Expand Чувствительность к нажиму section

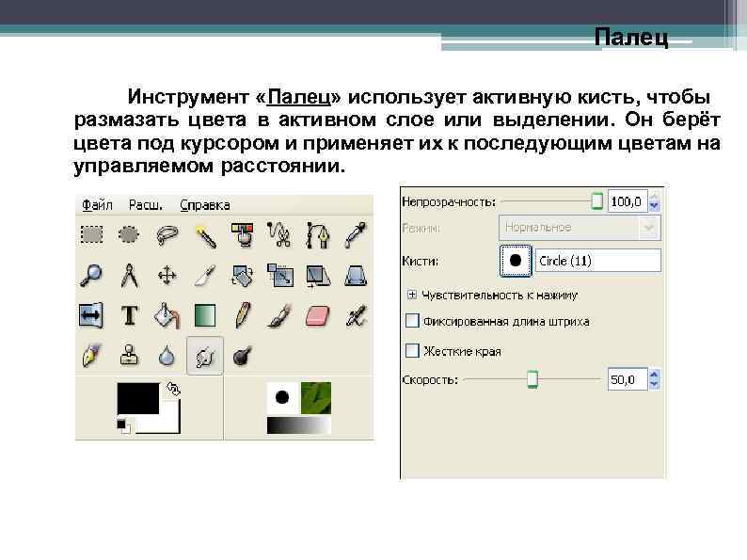[x=412, y=295]
